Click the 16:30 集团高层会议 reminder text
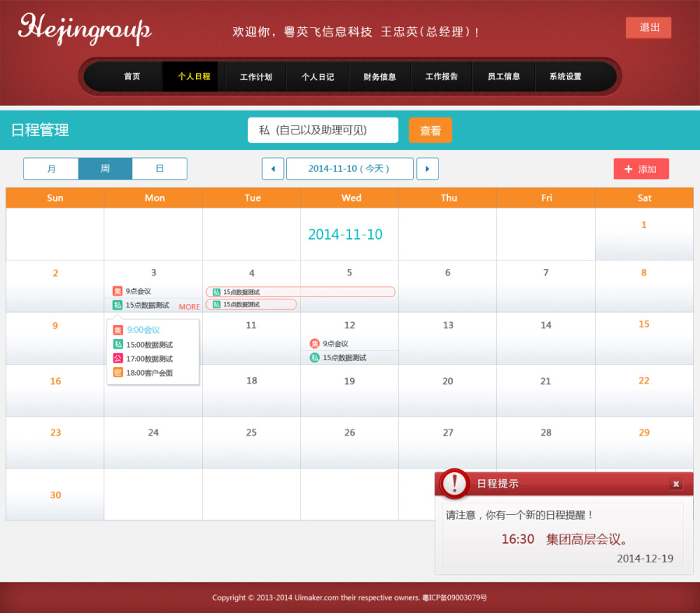The width and height of the screenshot is (700, 613). pyautogui.click(x=565, y=539)
